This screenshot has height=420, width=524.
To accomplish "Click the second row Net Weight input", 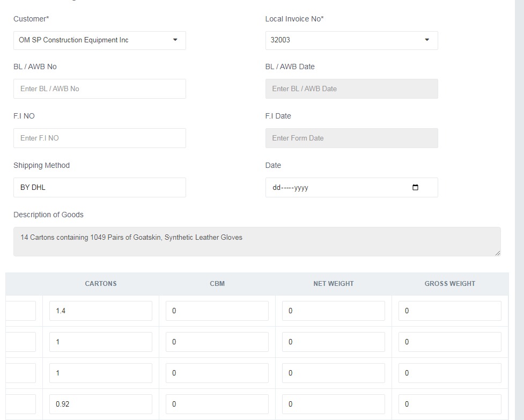I will coord(334,342).
